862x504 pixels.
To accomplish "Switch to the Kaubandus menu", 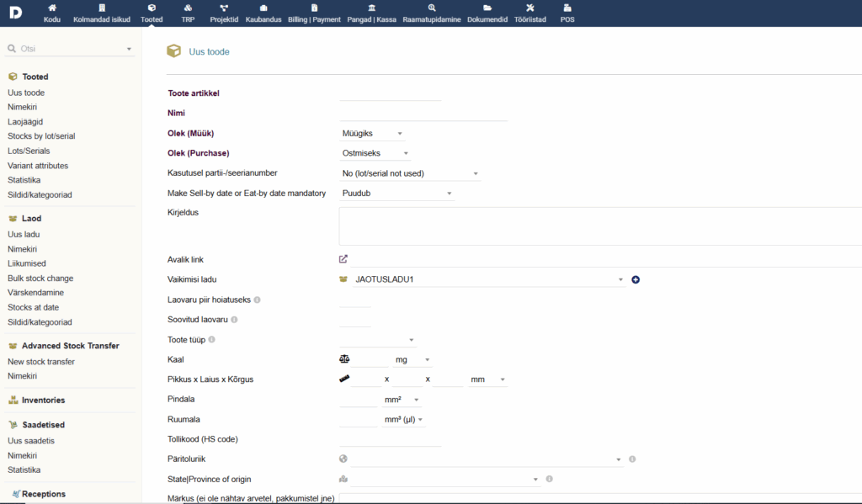I will pyautogui.click(x=263, y=12).
